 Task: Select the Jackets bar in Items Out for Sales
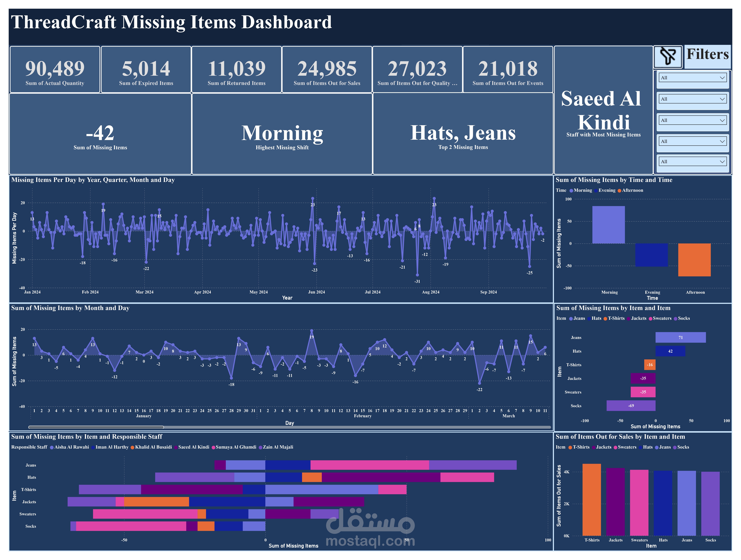pyautogui.click(x=615, y=502)
